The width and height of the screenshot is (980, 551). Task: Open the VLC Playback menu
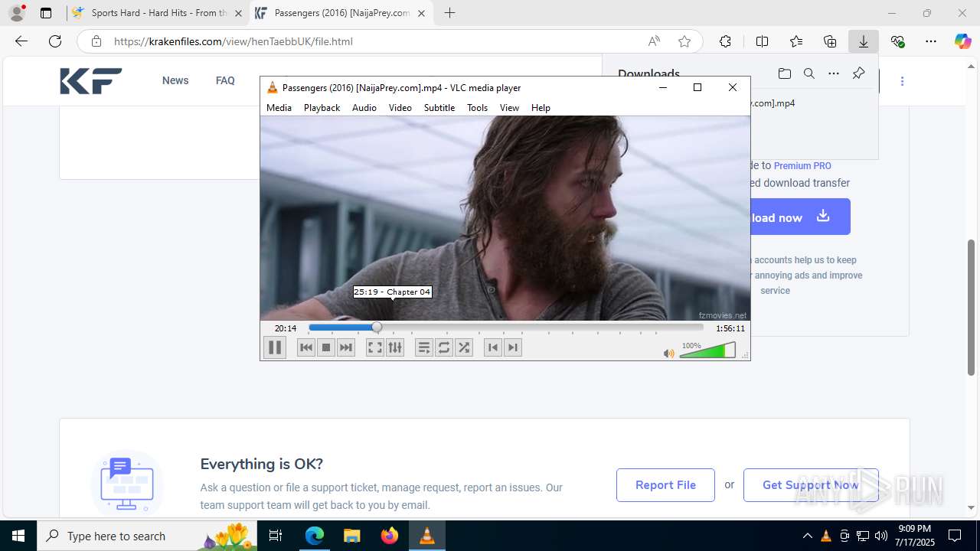(x=322, y=108)
